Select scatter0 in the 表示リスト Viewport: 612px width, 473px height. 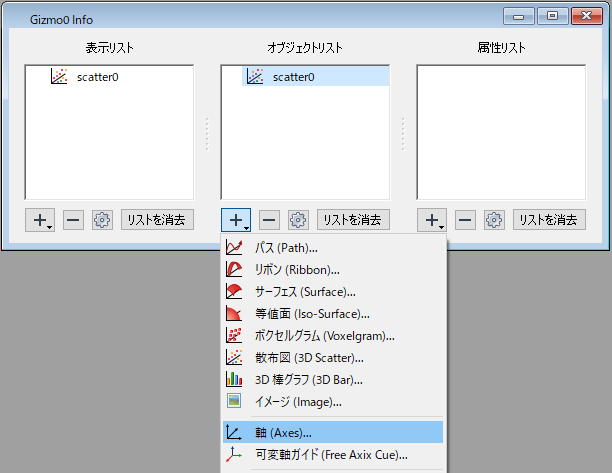(98, 77)
